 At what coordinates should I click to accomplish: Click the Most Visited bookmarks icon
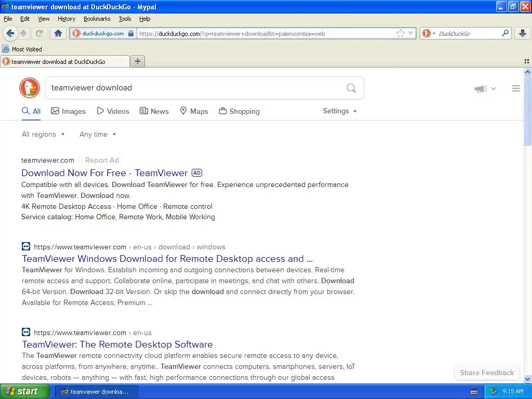5,49
